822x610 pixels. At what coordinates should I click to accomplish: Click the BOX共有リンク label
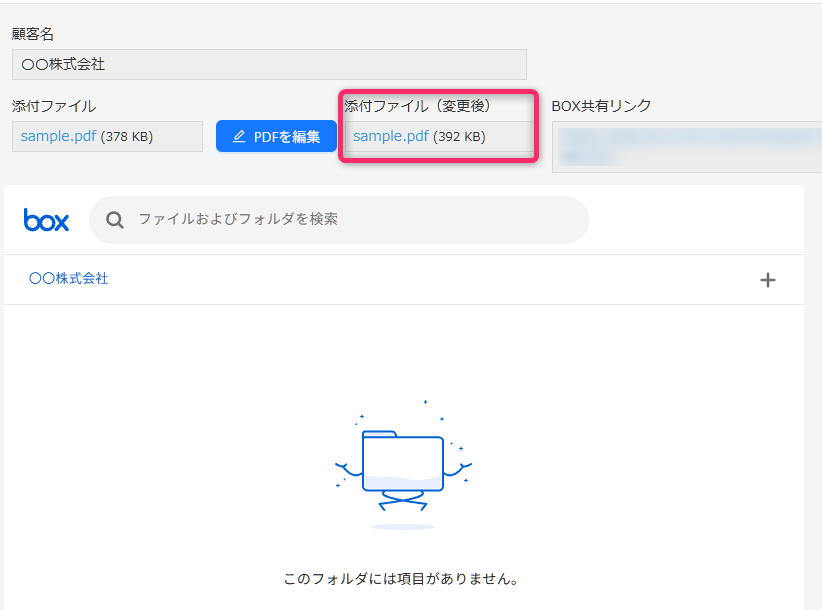602,106
